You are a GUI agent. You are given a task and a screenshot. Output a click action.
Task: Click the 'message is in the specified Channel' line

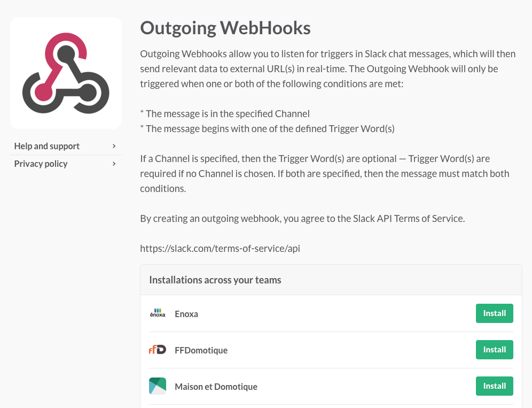coord(225,113)
